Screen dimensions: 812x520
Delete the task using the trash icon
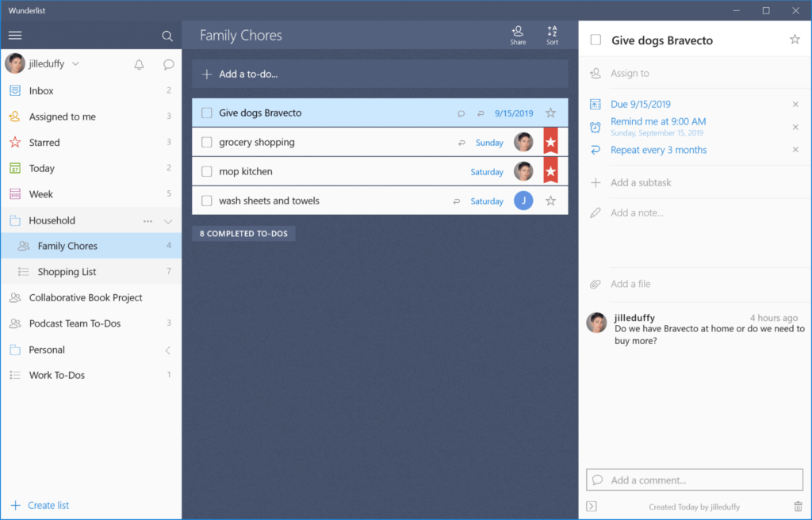798,507
